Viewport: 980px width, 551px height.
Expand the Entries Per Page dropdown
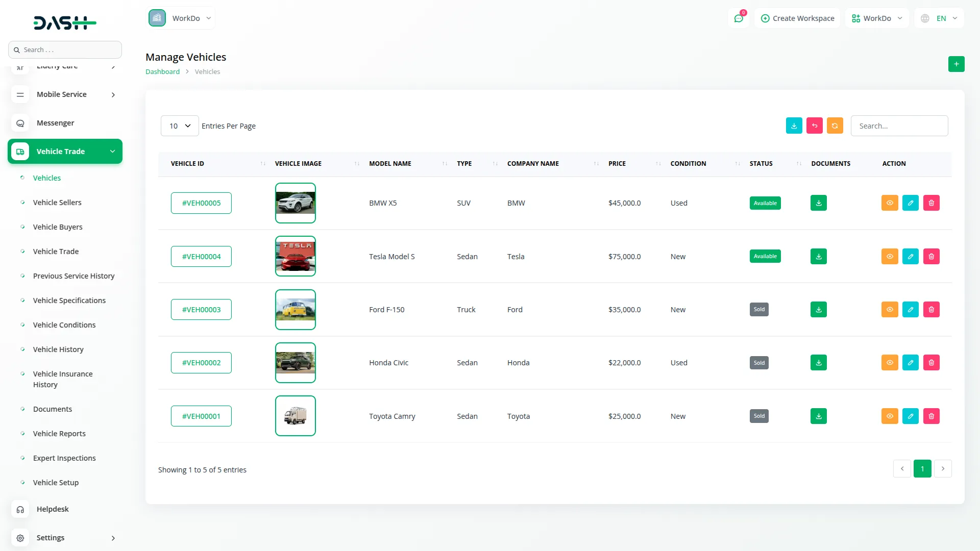179,126
